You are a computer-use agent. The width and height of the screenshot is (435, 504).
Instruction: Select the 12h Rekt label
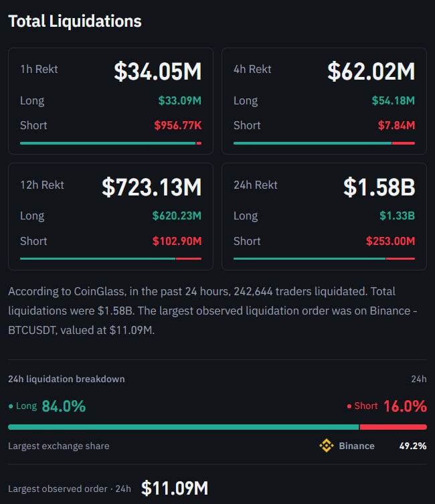click(x=42, y=185)
